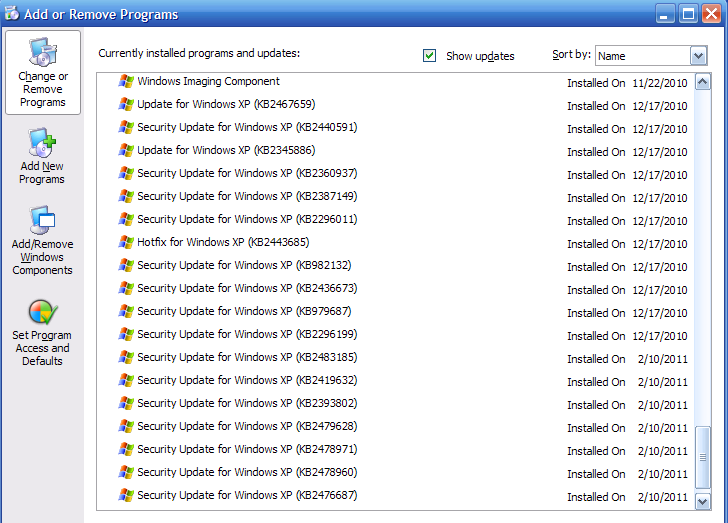
Task: Click the Show updates label
Action: pyautogui.click(x=480, y=56)
